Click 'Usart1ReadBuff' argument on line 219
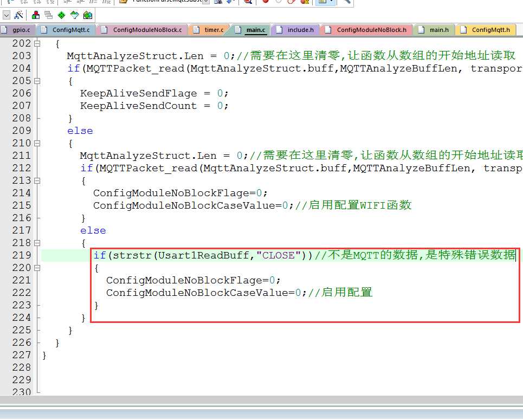The image size is (523, 420). [x=203, y=256]
